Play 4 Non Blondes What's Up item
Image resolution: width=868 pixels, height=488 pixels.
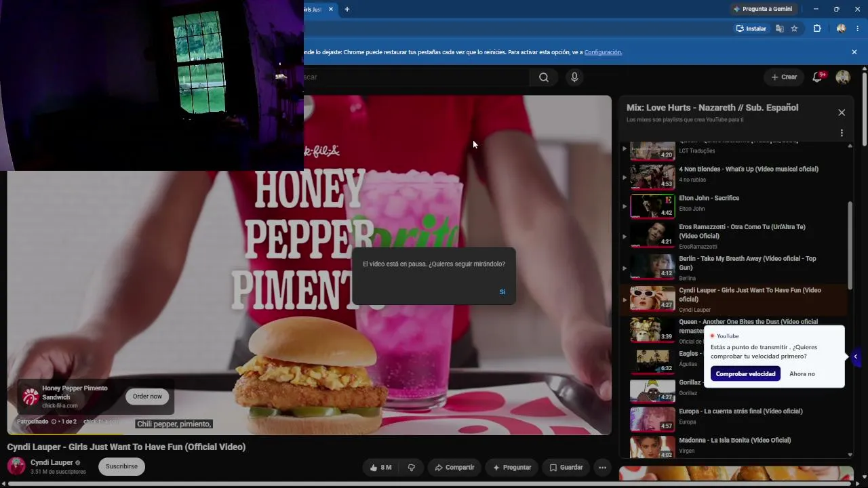point(734,176)
